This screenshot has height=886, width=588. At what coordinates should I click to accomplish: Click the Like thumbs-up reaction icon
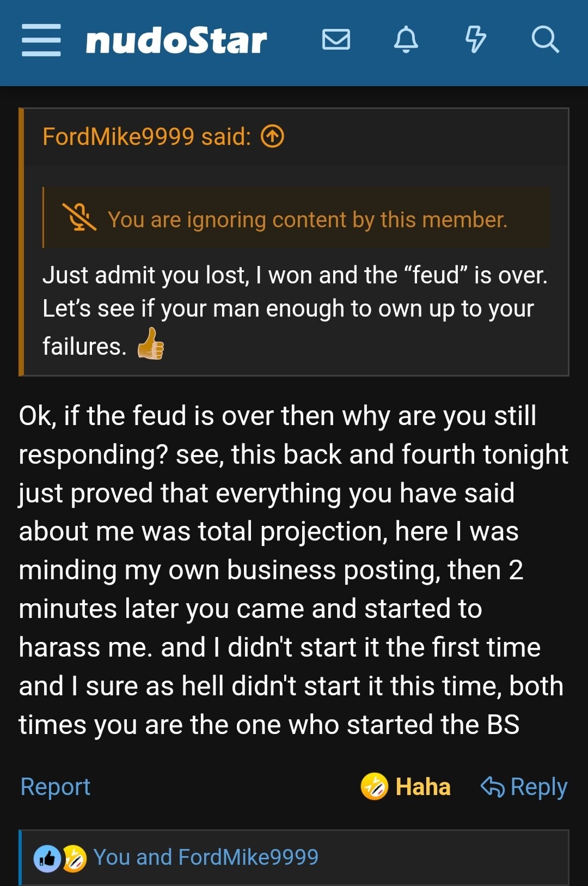click(x=47, y=859)
